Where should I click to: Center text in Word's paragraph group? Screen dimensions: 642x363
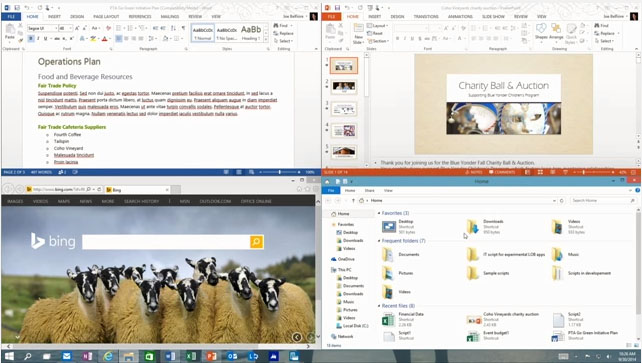coord(126,38)
